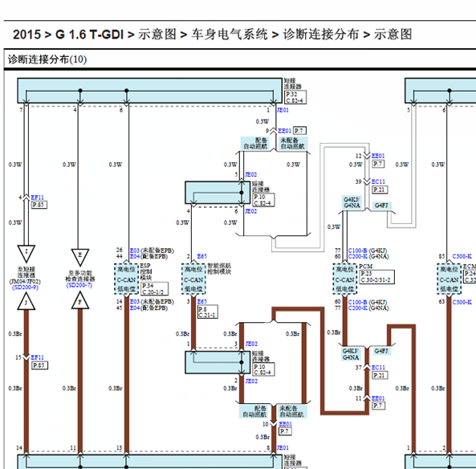This screenshot has width=476, height=469.
Task: Open the EE01 link beside pin 10
Action: [285, 424]
